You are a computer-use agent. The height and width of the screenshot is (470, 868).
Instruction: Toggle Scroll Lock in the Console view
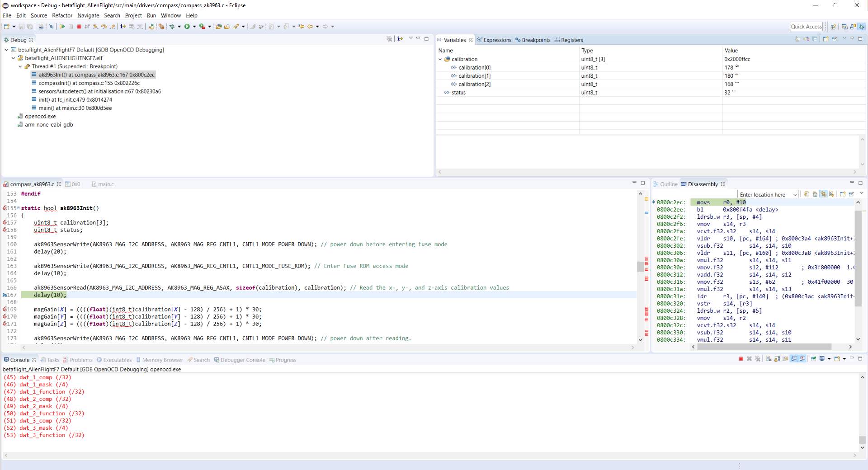click(x=777, y=360)
